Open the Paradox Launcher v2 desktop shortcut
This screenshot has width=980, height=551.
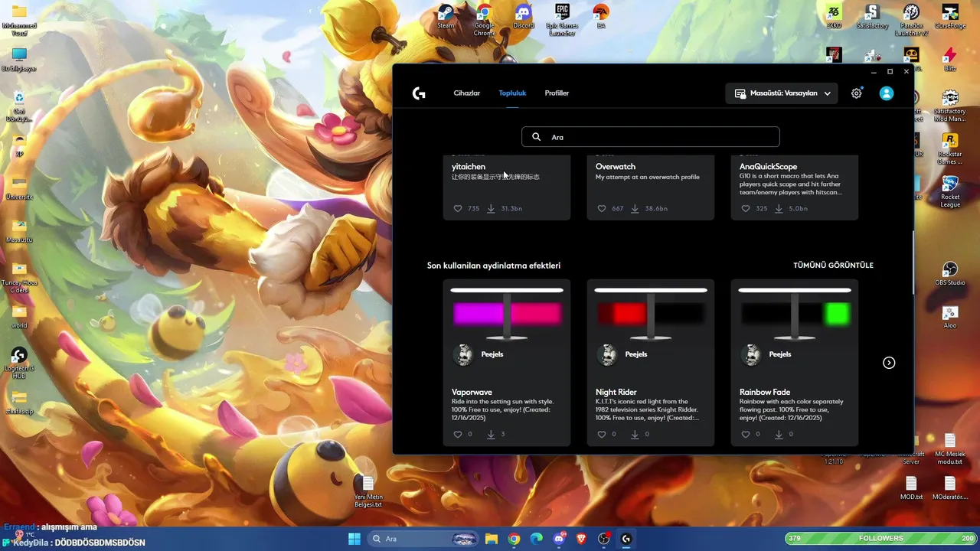(x=911, y=19)
